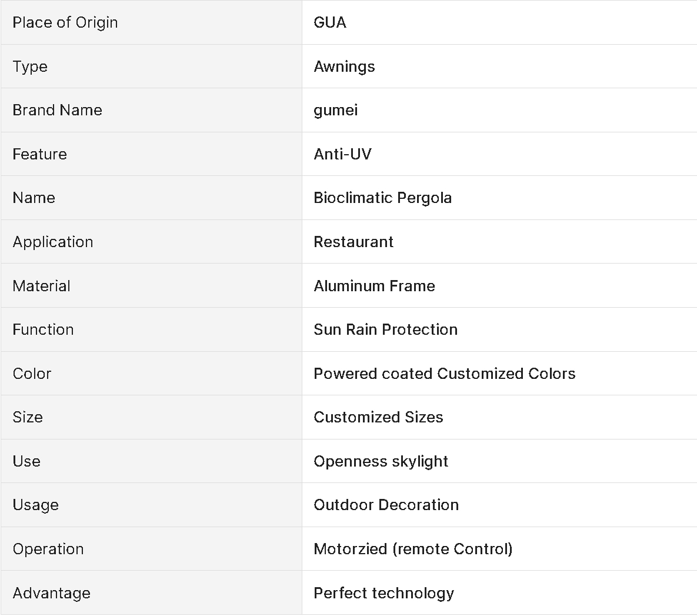Select the 'Aluminum Frame' material value
The height and width of the screenshot is (616, 697).
374,286
